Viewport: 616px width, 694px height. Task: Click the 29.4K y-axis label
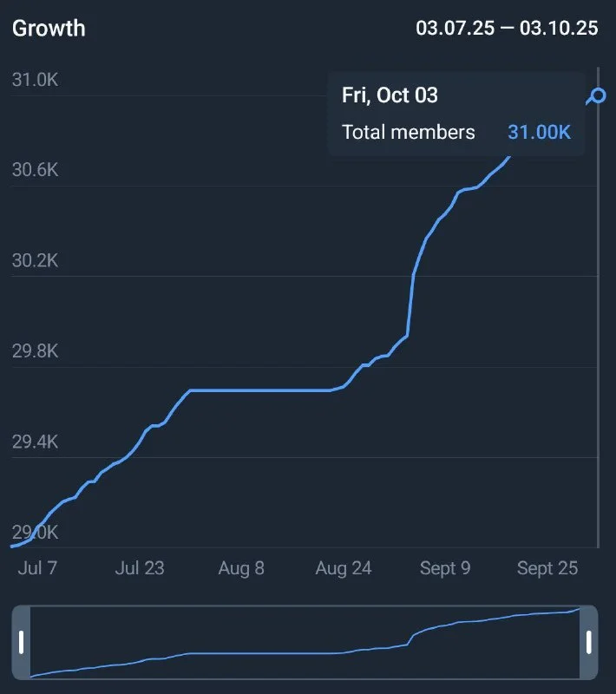(x=35, y=442)
